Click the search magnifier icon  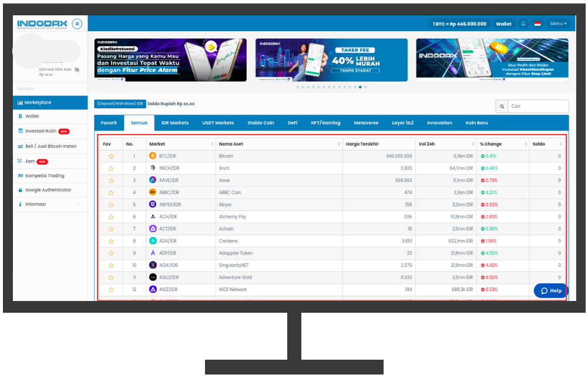(x=502, y=106)
